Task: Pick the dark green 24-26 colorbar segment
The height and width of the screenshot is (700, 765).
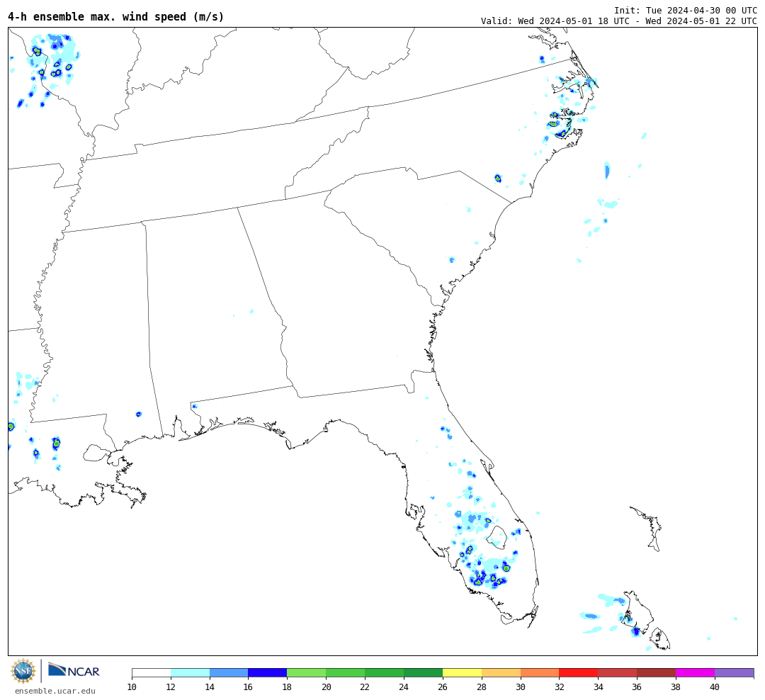Action: pyautogui.click(x=423, y=672)
